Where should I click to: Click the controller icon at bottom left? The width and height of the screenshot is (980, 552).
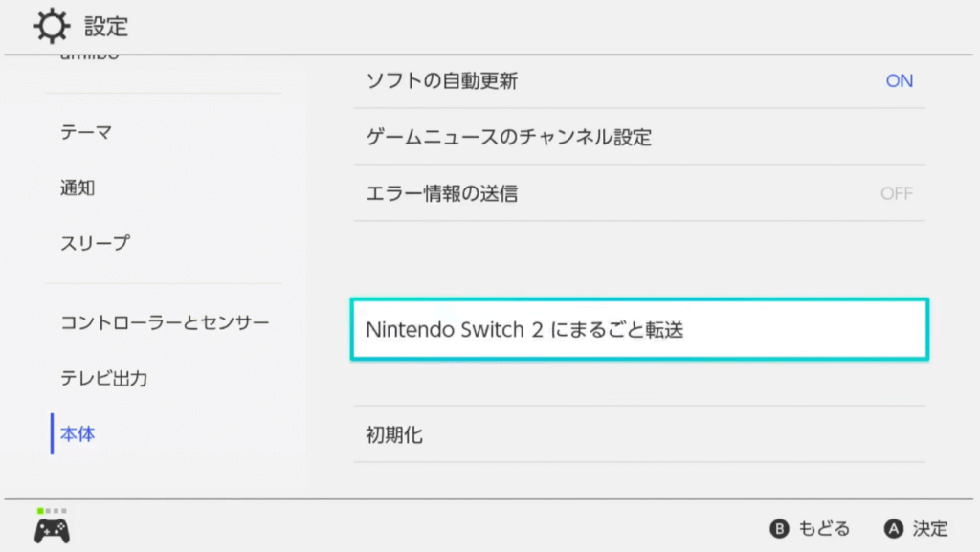pos(52,531)
